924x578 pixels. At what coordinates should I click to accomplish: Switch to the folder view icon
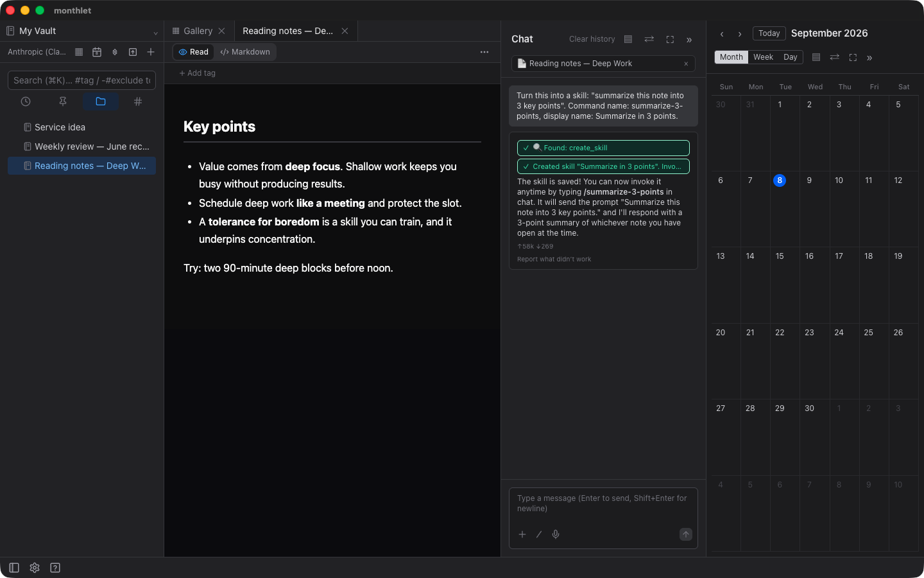pyautogui.click(x=101, y=101)
